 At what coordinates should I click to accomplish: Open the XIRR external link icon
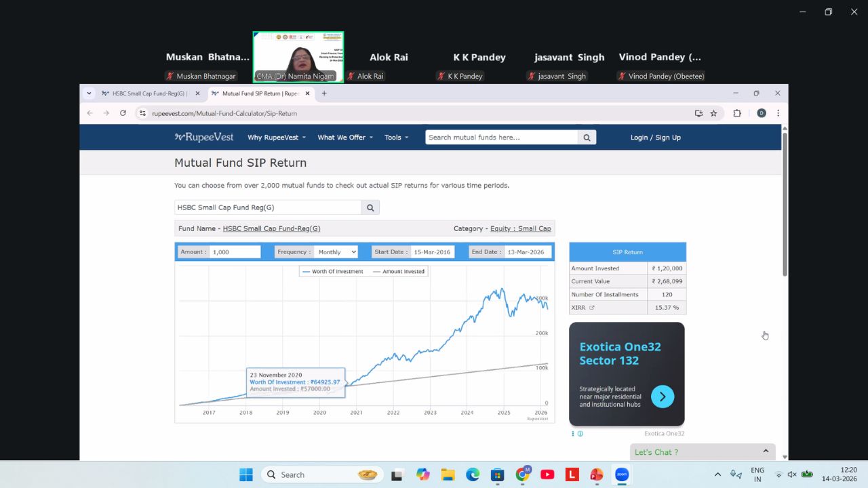tap(592, 308)
